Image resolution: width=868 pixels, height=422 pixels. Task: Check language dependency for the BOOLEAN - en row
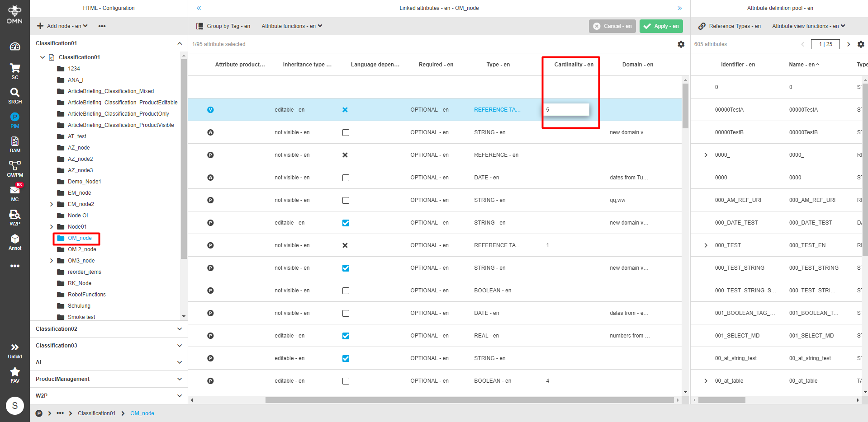(346, 291)
